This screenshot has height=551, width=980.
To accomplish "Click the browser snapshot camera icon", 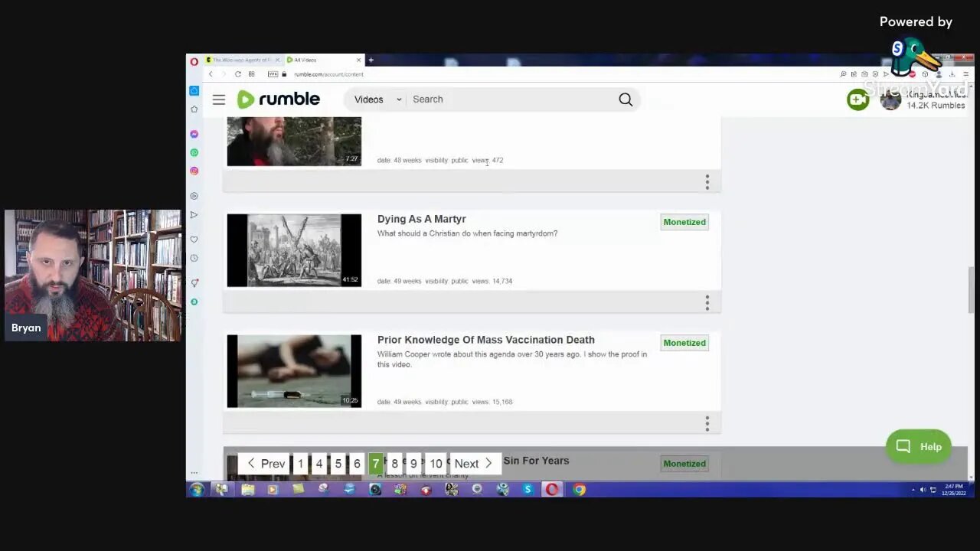I will coord(864,74).
